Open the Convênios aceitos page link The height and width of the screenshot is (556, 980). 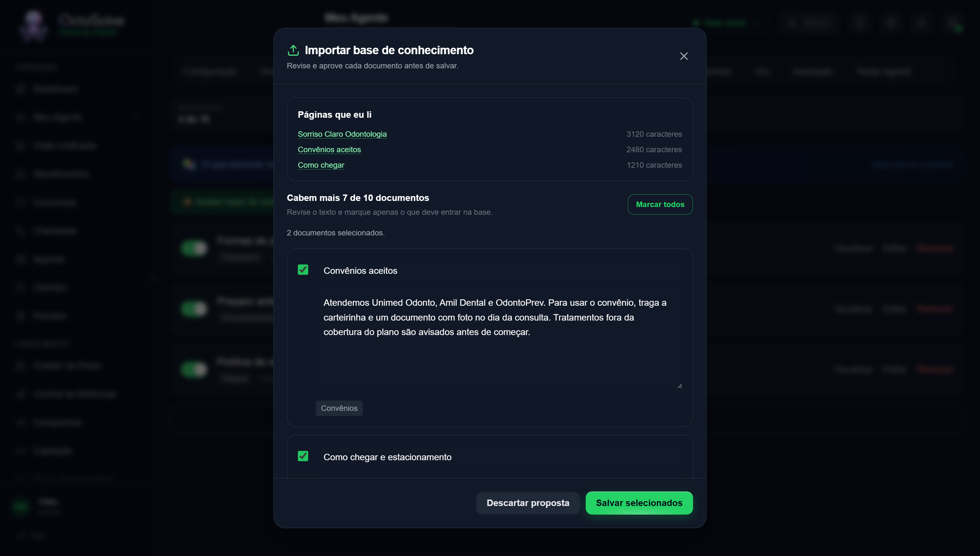[329, 150]
